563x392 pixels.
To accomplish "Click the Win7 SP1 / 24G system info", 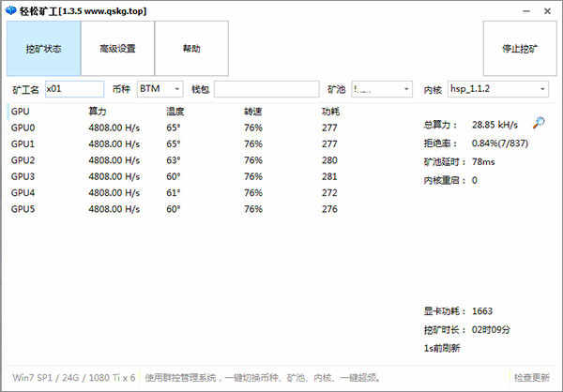I will pyautogui.click(x=73, y=378).
